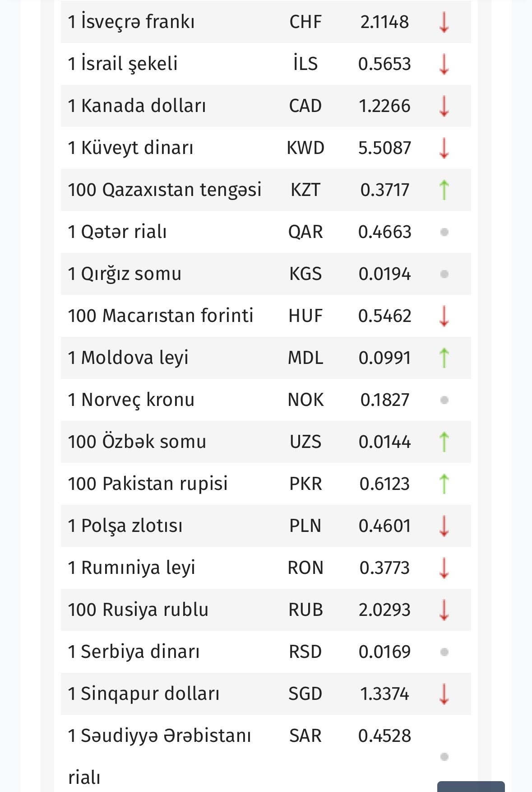Click the grey dot beside SAR rate

(444, 756)
